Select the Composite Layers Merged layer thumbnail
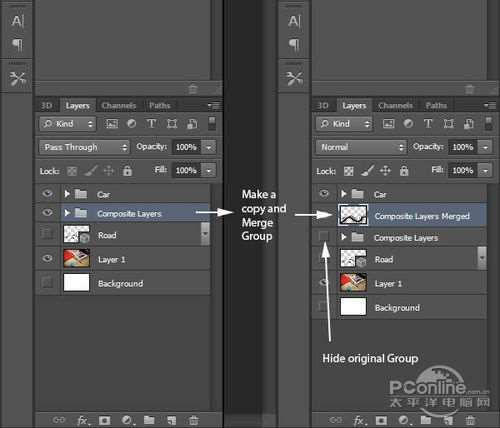This screenshot has width=500, height=428. tap(353, 215)
